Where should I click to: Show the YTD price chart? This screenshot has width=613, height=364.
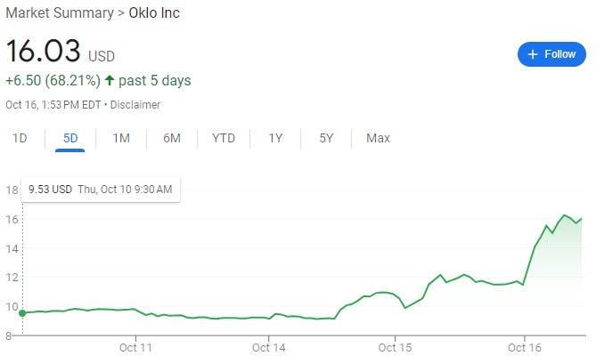[x=224, y=138]
